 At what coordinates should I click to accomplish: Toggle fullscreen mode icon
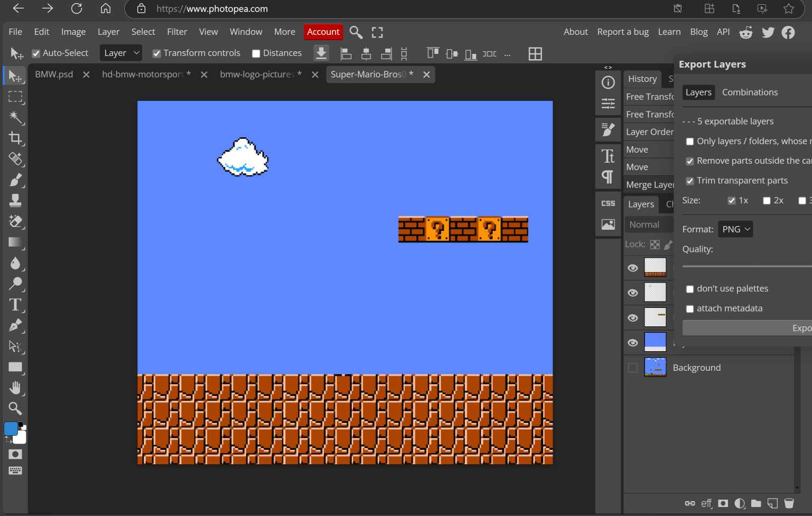click(377, 32)
